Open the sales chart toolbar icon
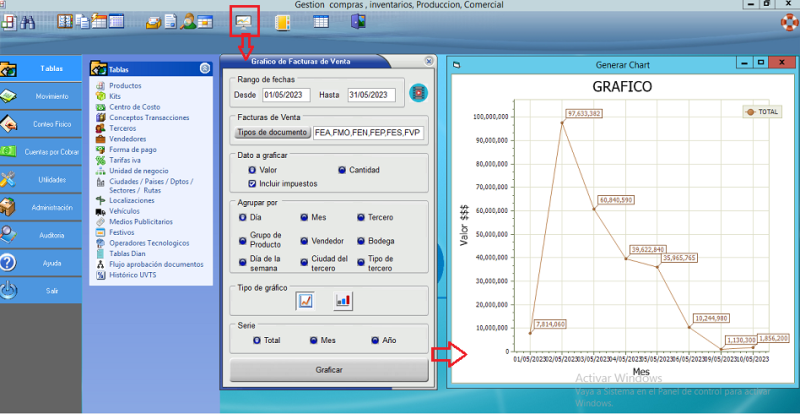This screenshot has width=800, height=414. (244, 19)
